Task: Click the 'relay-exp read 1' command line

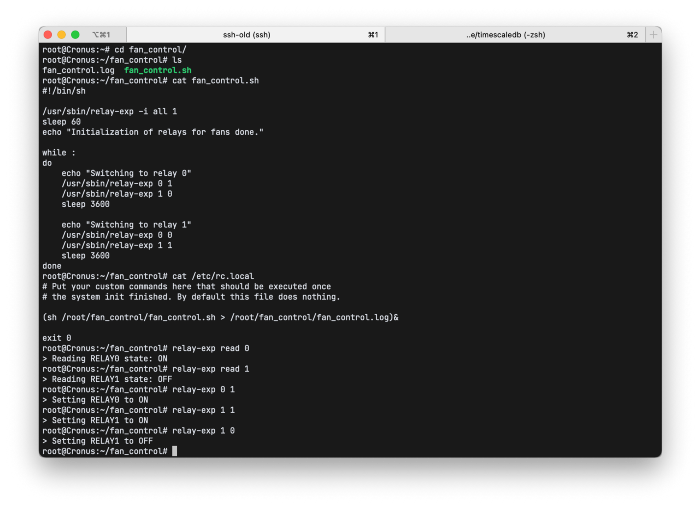Action: point(146,369)
